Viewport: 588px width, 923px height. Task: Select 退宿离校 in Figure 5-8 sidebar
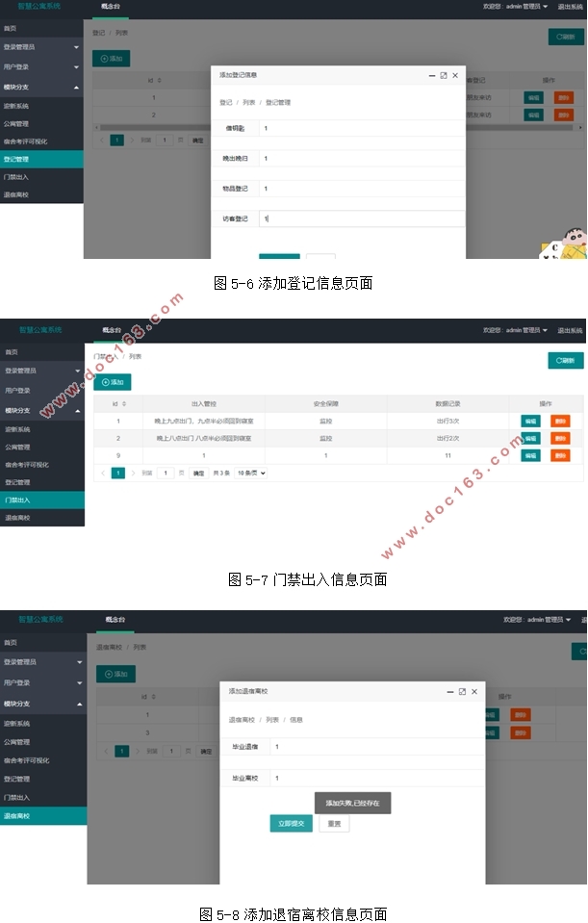43,816
